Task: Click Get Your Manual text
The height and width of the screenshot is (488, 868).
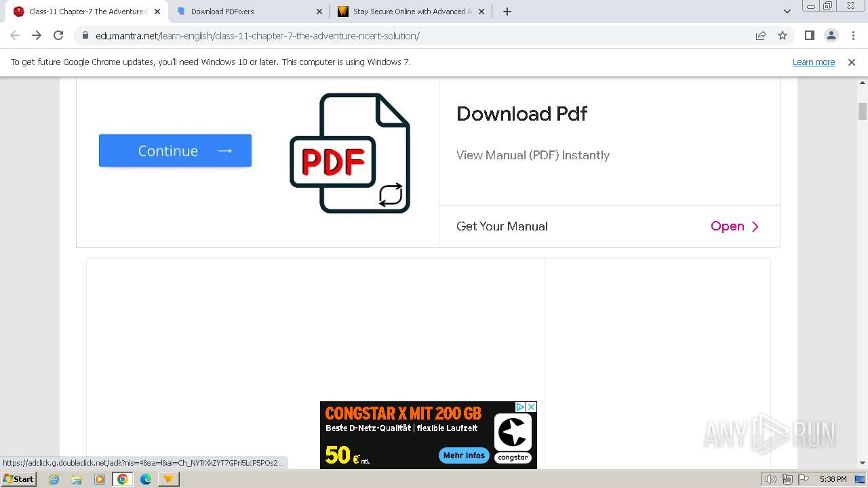Action: coord(502,226)
